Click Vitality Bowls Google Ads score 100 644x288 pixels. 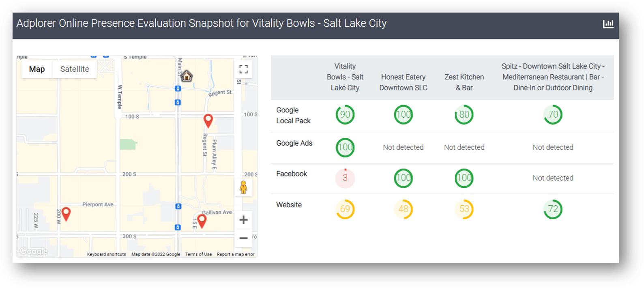coord(345,147)
